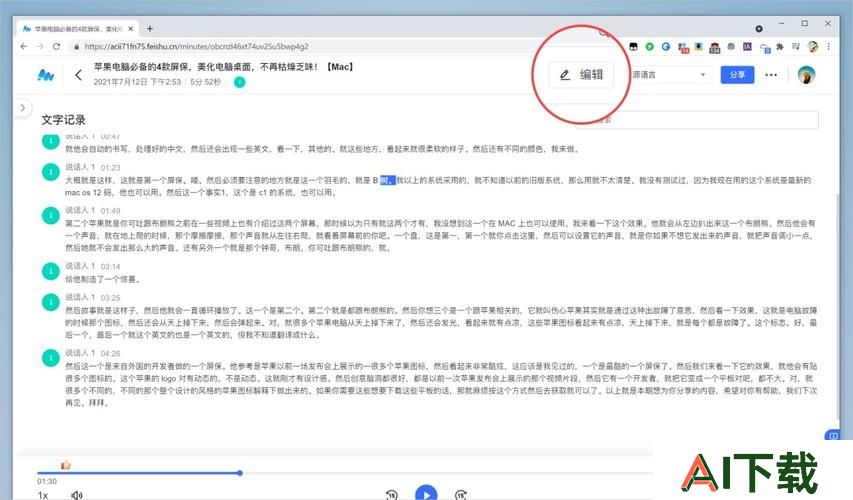Image resolution: width=853 pixels, height=500 pixels.
Task: Expand the collapsed left sidebar panel
Action: 22,108
